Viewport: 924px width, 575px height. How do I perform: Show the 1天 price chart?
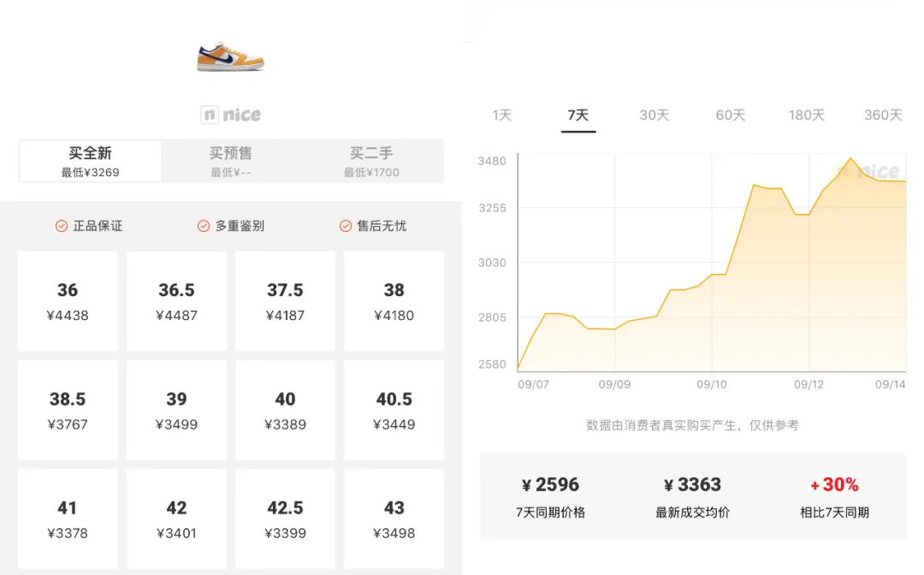click(x=502, y=115)
